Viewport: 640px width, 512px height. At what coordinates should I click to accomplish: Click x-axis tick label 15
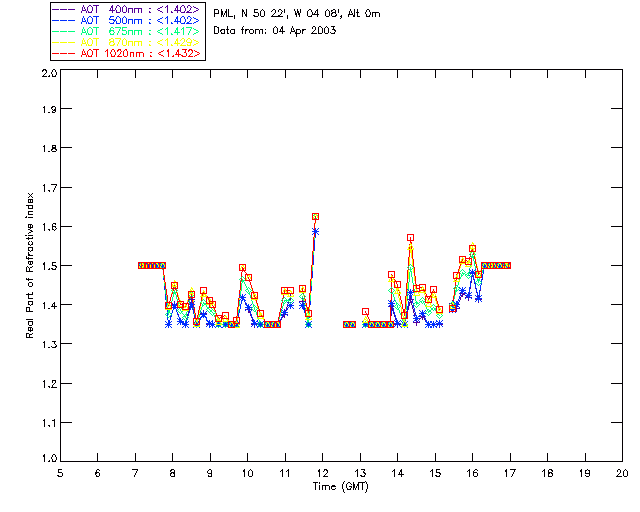435,473
